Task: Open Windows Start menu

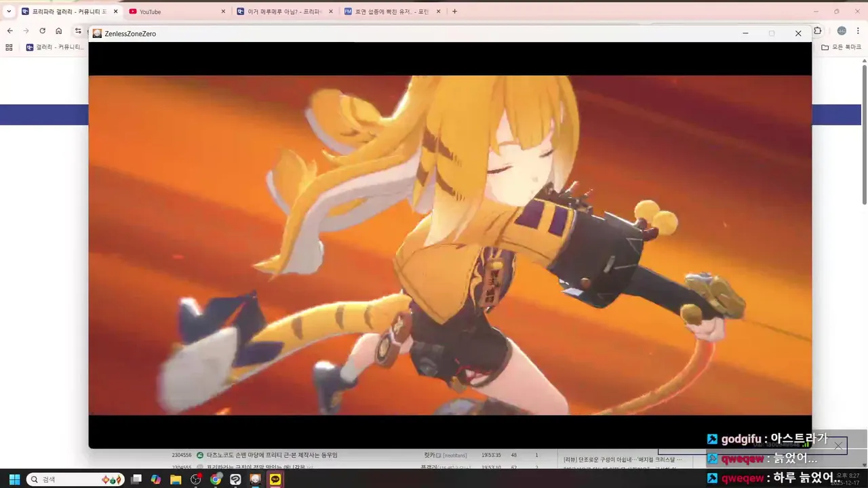Action: [14, 479]
